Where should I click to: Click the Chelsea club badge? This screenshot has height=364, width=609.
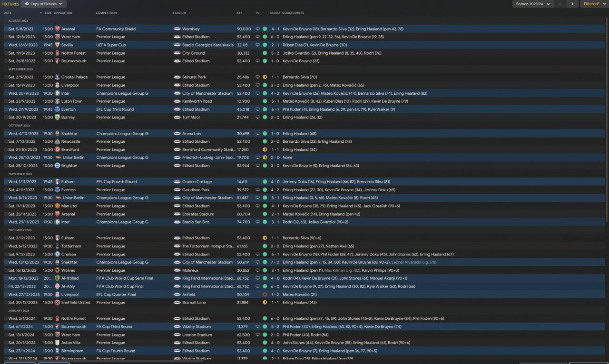click(x=57, y=255)
